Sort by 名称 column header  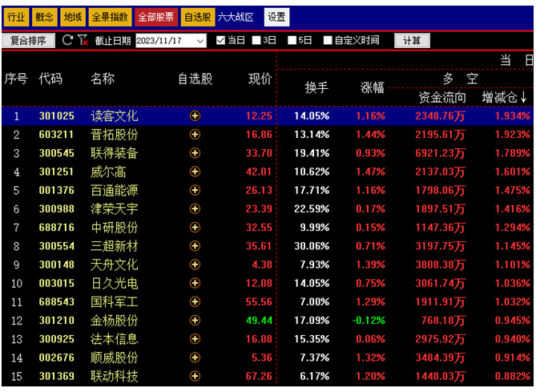point(103,79)
